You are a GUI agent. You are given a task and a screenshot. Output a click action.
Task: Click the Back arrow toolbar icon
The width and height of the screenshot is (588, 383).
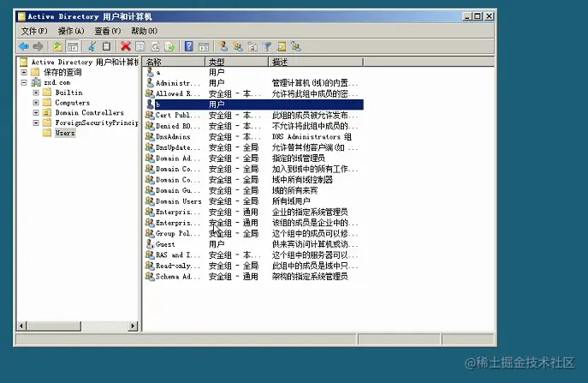tap(24, 46)
